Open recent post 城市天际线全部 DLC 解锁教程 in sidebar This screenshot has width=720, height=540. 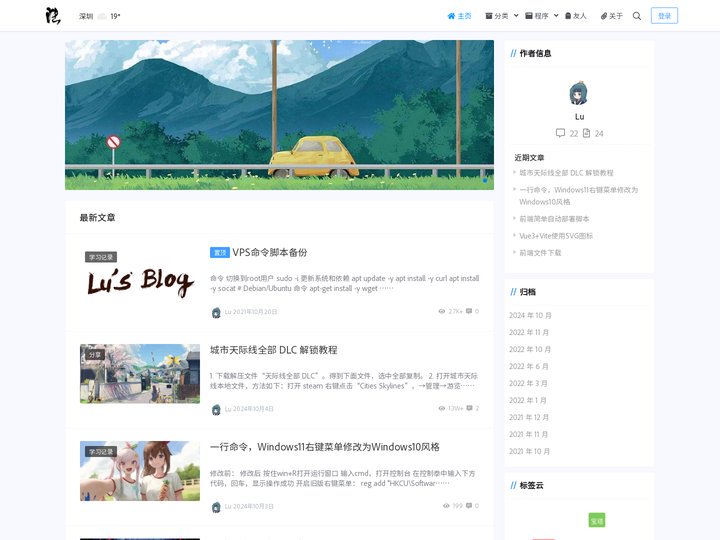566,173
